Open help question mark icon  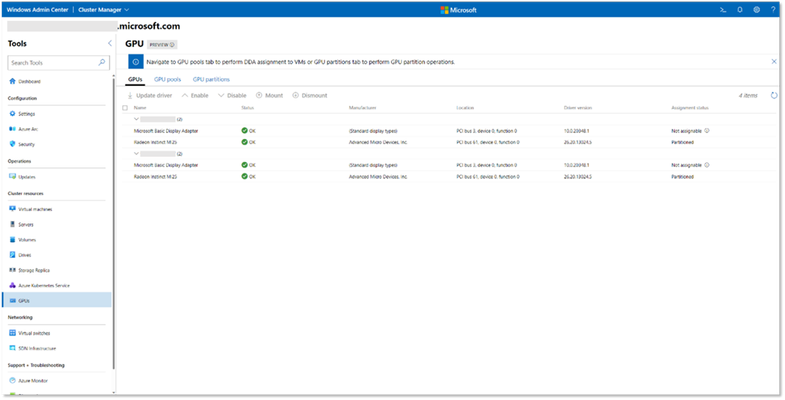773,10
